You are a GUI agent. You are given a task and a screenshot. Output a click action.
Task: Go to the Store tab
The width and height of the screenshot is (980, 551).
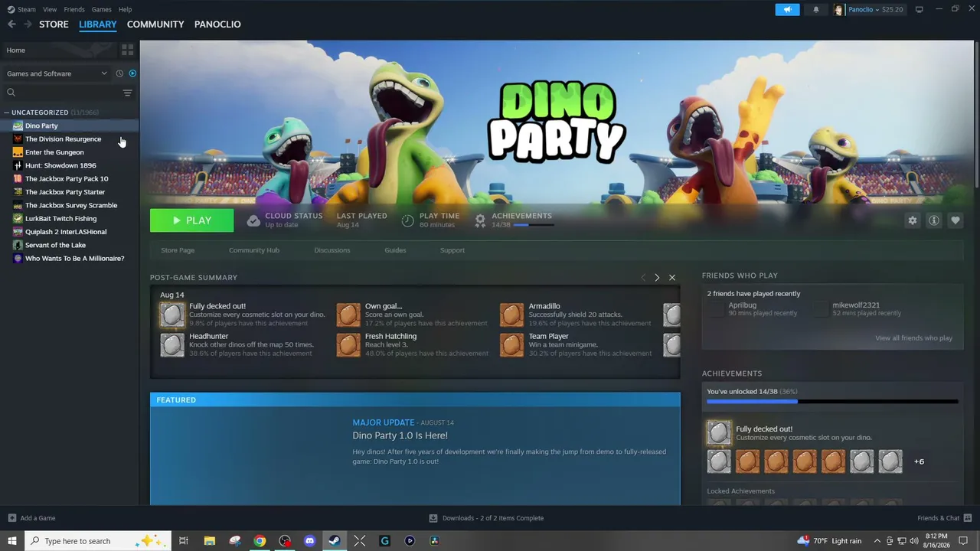click(x=54, y=24)
